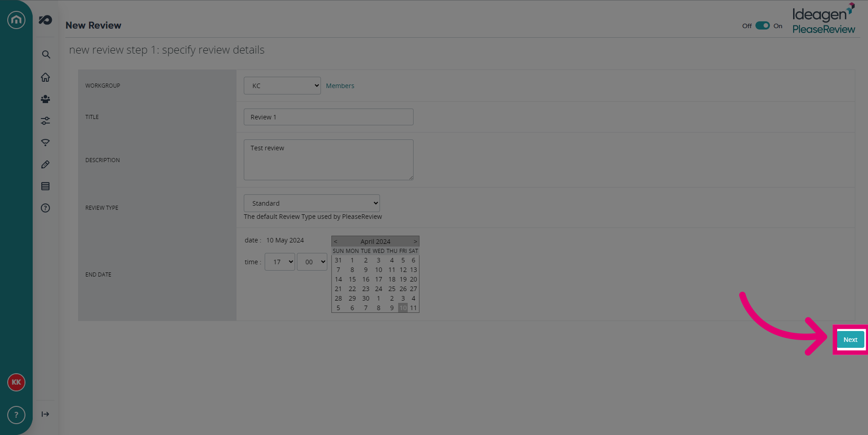Click the REVIEW TYPE label
Screen dimensions: 868x435
[x=102, y=208]
